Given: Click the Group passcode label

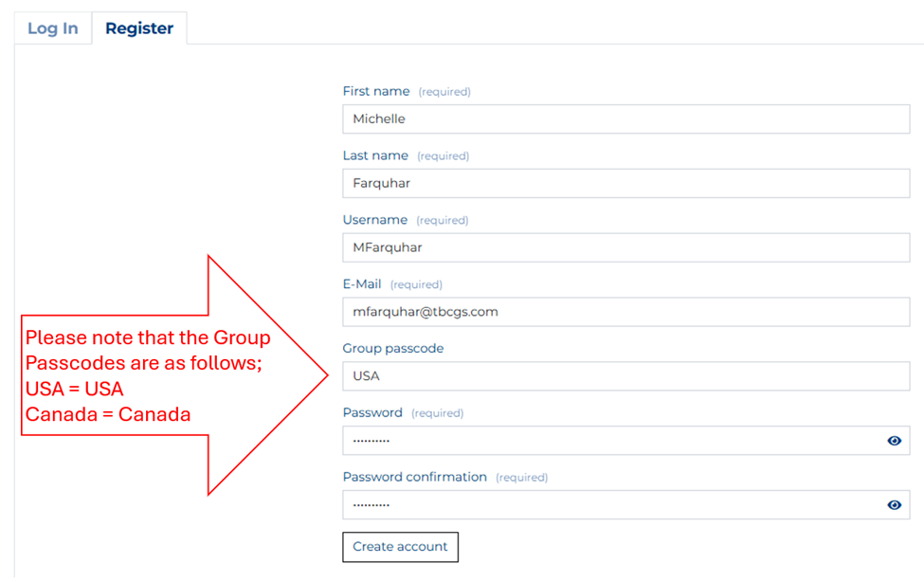Looking at the screenshot, I should pos(393,349).
